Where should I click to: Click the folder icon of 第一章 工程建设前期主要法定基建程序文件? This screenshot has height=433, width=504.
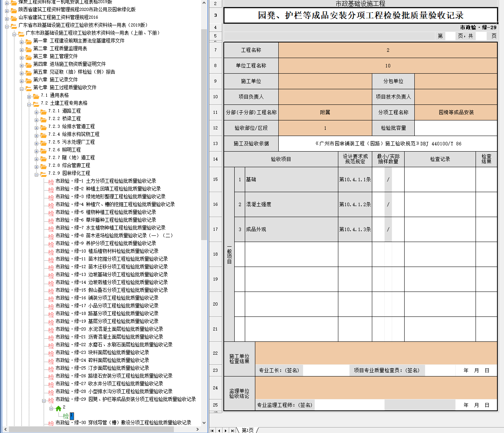pos(28,41)
